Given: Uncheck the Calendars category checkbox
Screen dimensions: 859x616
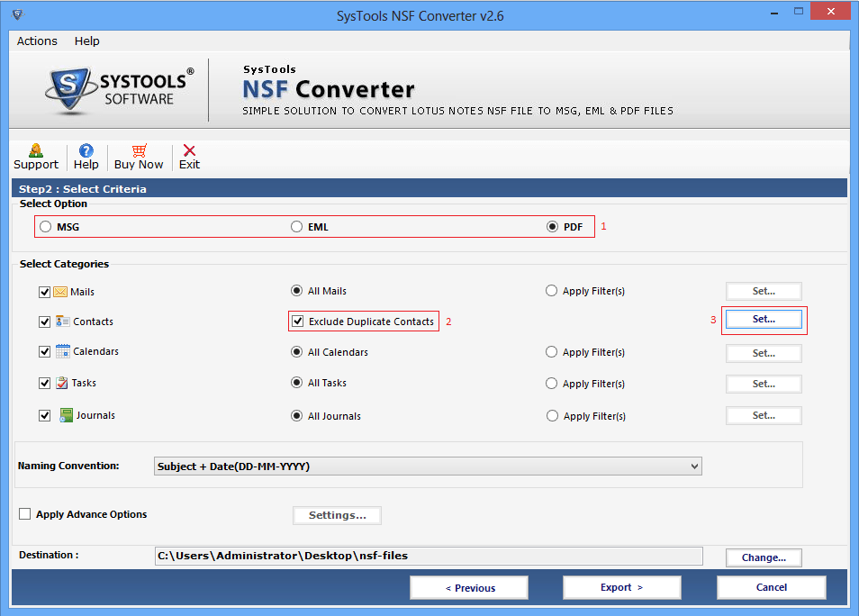Looking at the screenshot, I should [44, 351].
